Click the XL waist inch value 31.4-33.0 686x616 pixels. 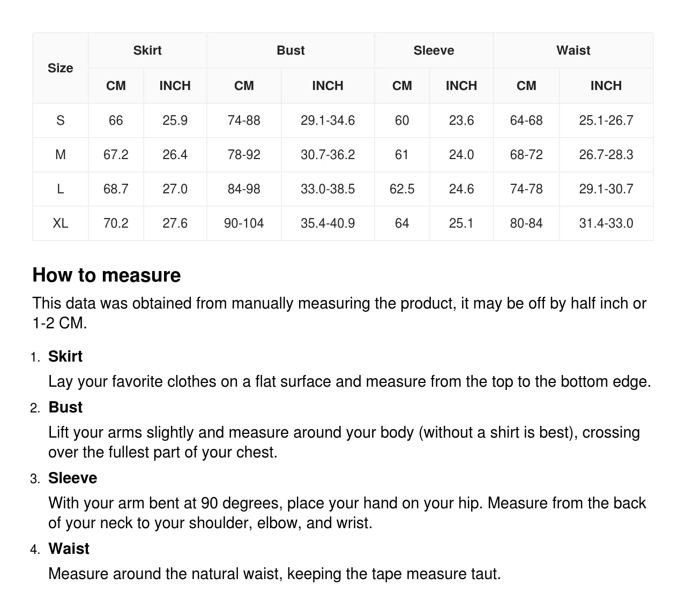(606, 223)
